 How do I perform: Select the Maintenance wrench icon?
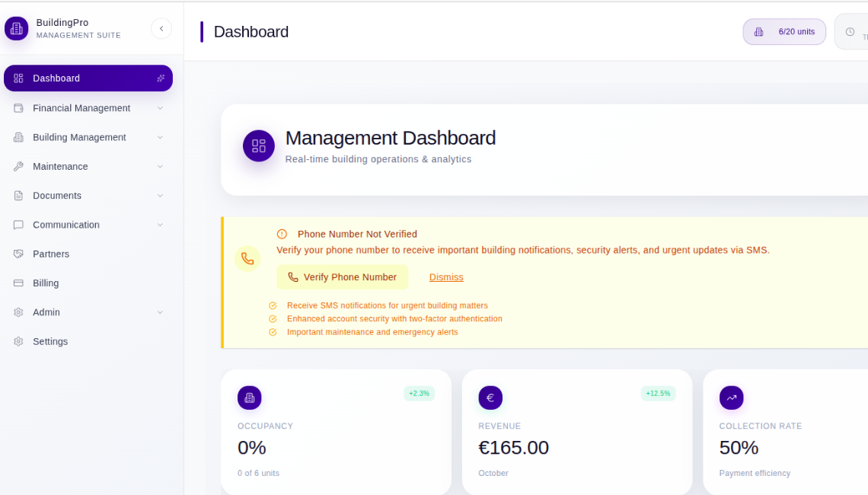pos(18,166)
